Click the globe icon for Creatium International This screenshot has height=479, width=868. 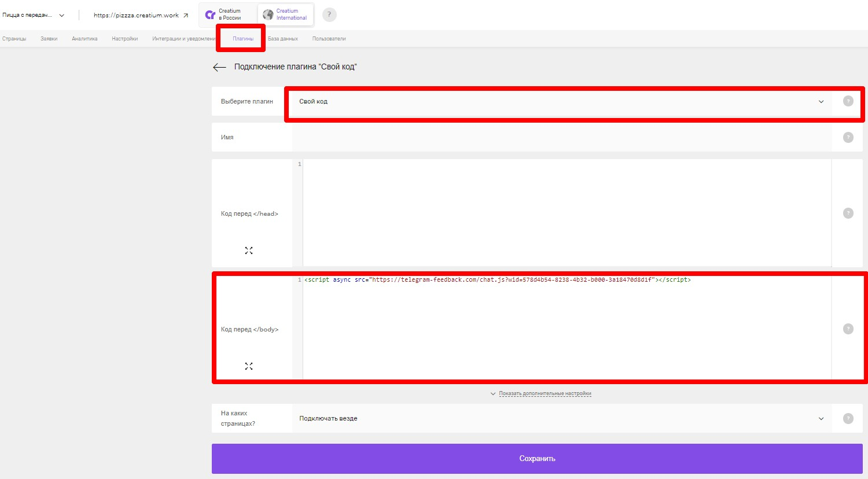tap(268, 14)
